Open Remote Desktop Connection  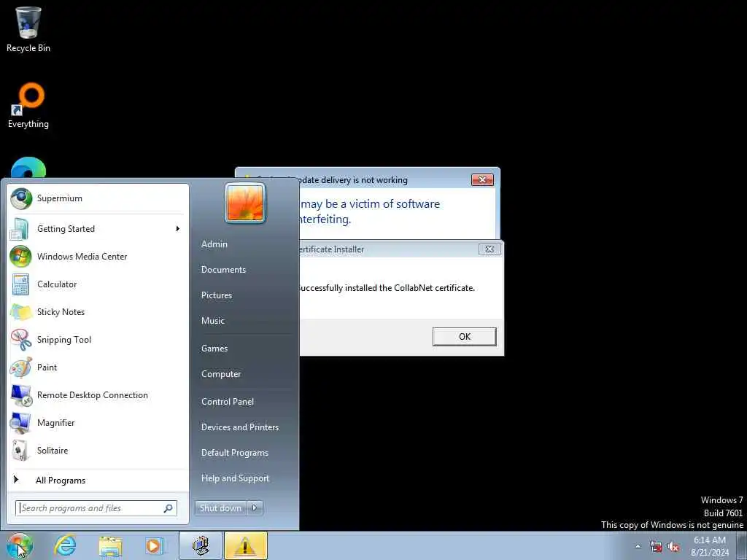97,394
